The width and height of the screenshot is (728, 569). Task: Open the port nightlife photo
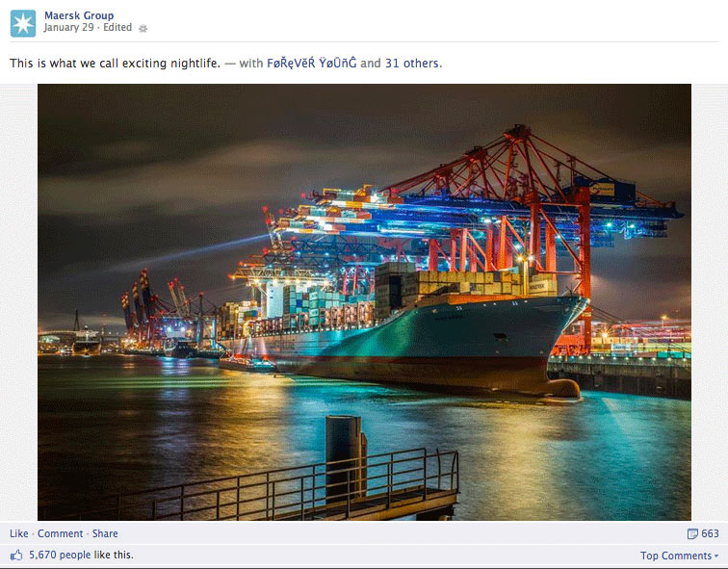pos(364,302)
